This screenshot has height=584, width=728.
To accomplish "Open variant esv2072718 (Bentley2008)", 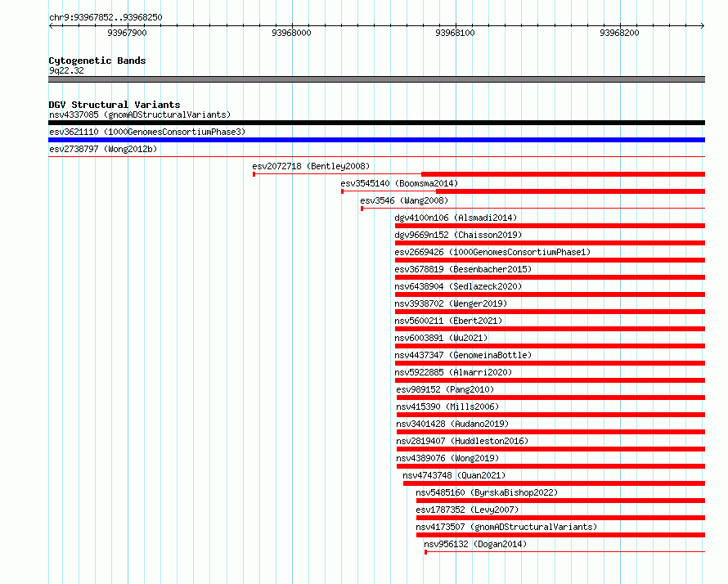I will click(x=311, y=166).
